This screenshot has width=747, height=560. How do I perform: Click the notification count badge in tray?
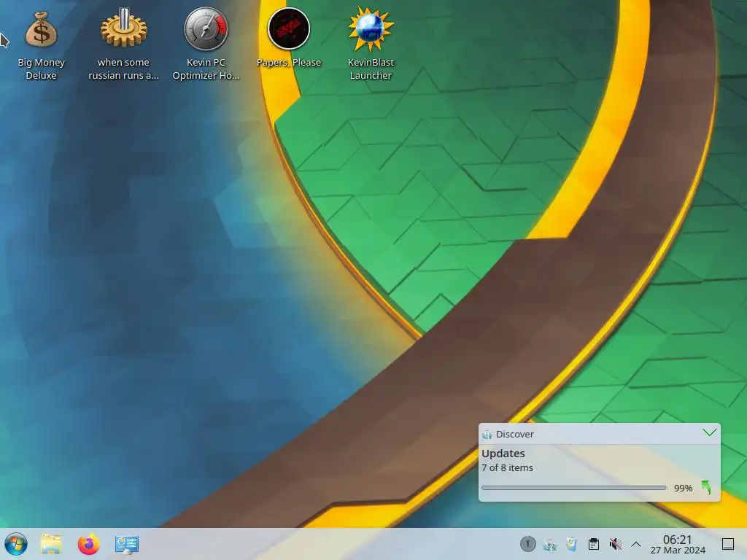click(x=527, y=544)
